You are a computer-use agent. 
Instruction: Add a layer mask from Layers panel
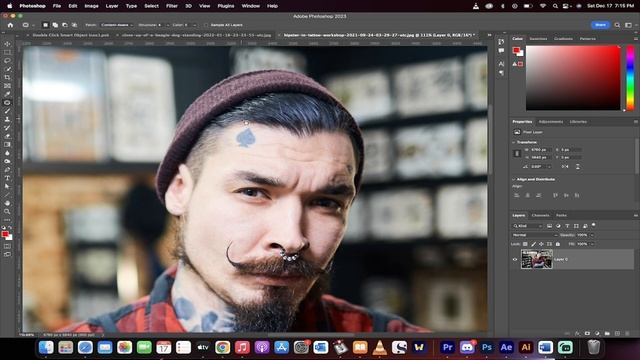pos(587,333)
